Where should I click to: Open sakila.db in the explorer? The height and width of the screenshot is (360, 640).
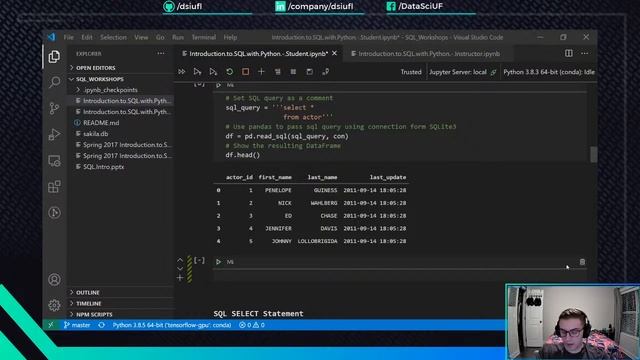(x=96, y=134)
